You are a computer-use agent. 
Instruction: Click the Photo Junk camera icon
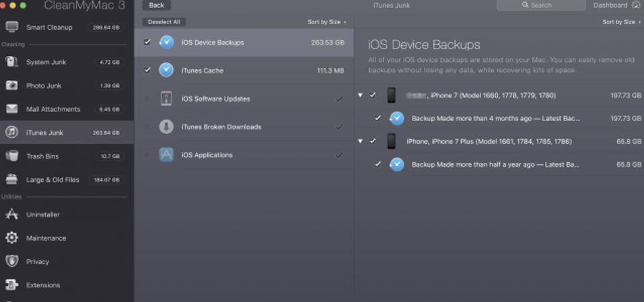(x=11, y=85)
